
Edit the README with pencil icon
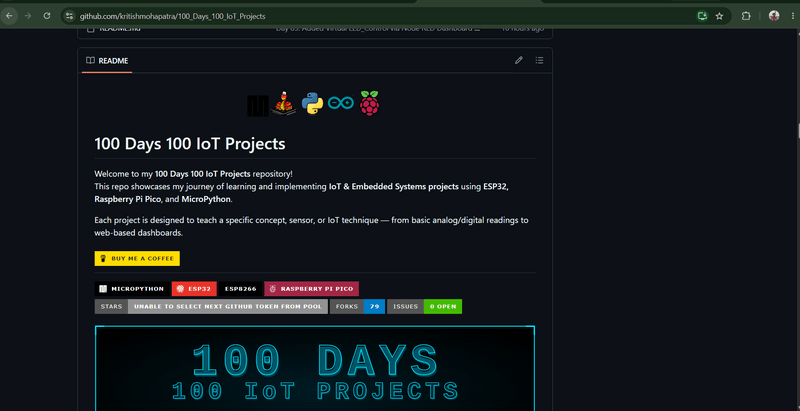point(519,60)
